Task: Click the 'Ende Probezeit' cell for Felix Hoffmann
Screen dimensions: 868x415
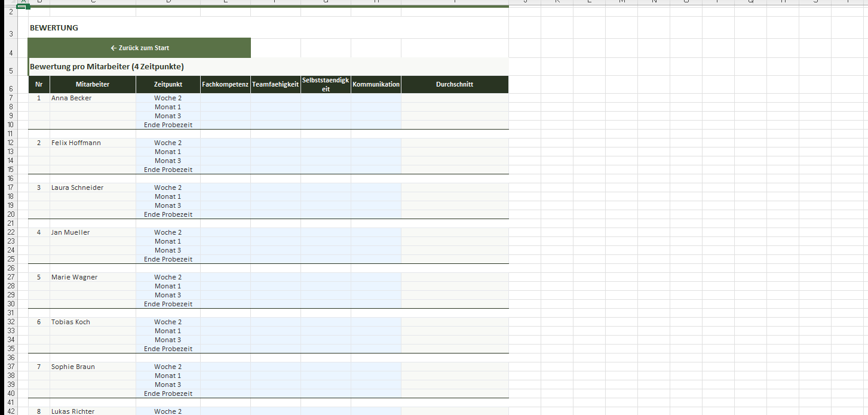Action: pos(168,170)
